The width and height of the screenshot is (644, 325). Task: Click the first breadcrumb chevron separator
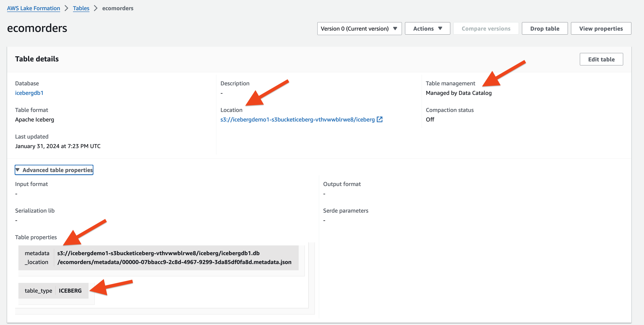[66, 8]
